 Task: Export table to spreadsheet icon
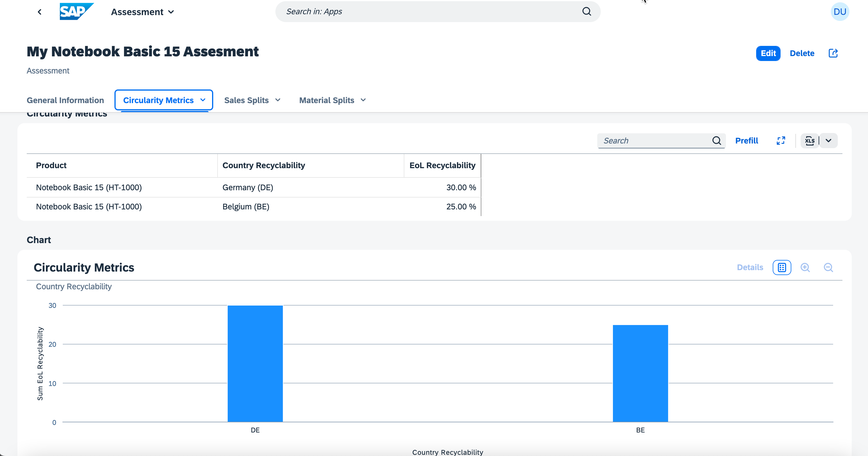810,141
